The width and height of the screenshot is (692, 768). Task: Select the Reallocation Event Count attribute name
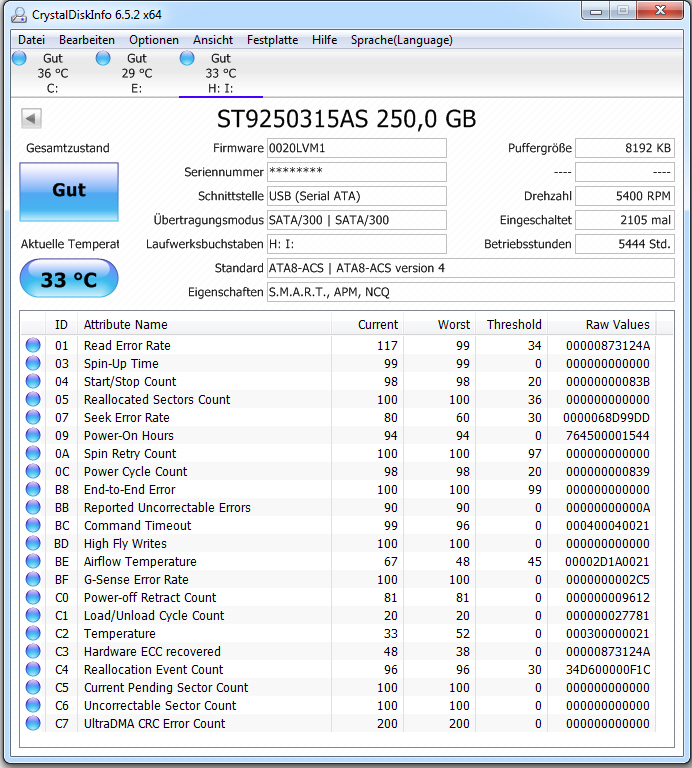pos(153,670)
